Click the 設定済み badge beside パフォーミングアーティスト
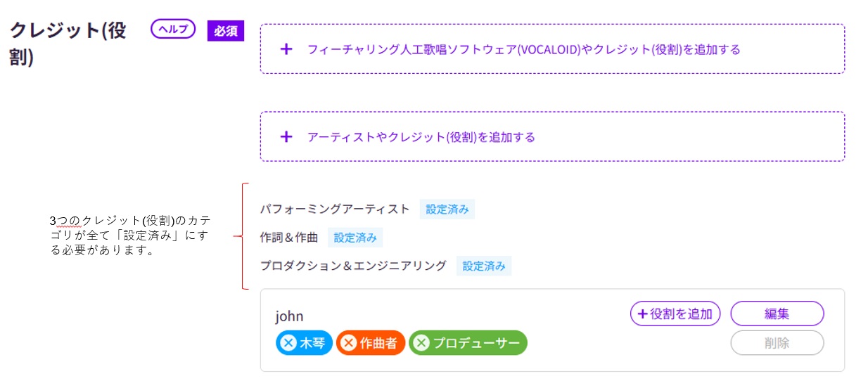Viewport: 868px width, 381px height. click(x=447, y=209)
